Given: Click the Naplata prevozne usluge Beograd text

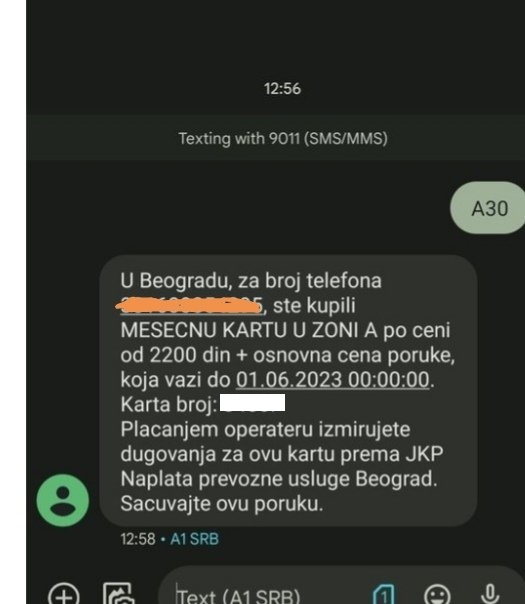Looking at the screenshot, I should click(279, 479).
